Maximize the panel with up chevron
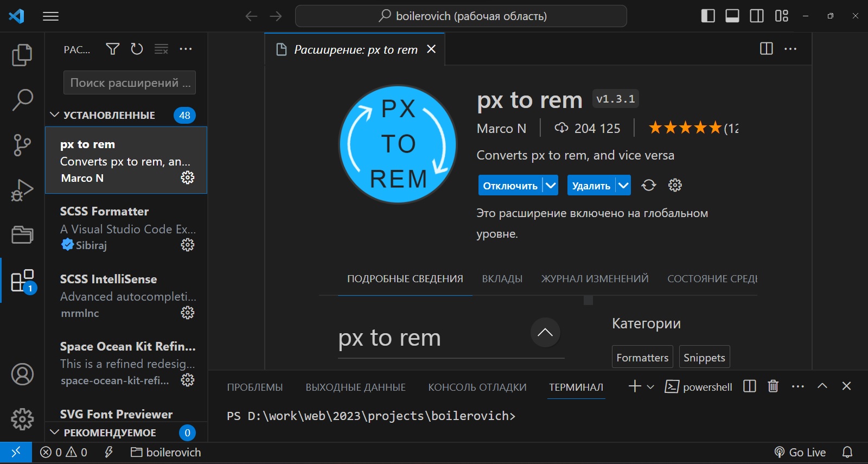 point(822,386)
